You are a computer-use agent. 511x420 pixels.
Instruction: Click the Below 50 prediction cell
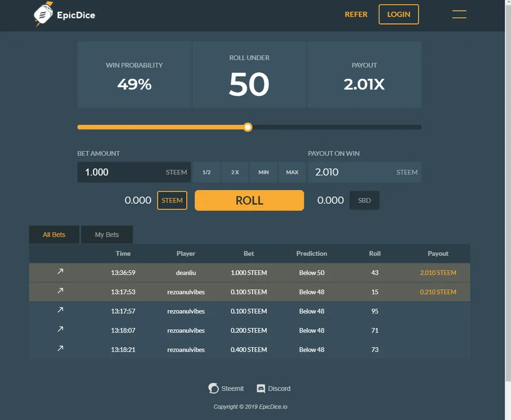tap(312, 273)
